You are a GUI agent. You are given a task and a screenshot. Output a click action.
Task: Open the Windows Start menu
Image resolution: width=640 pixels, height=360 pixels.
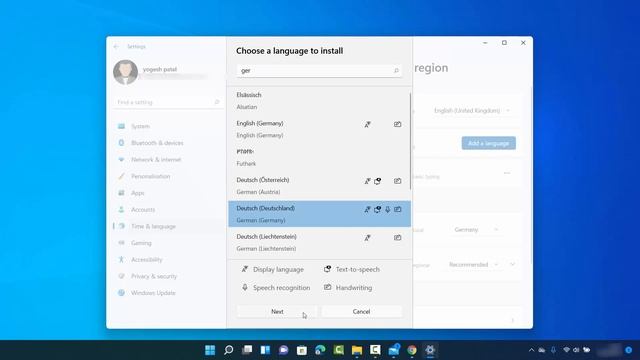pyautogui.click(x=210, y=350)
